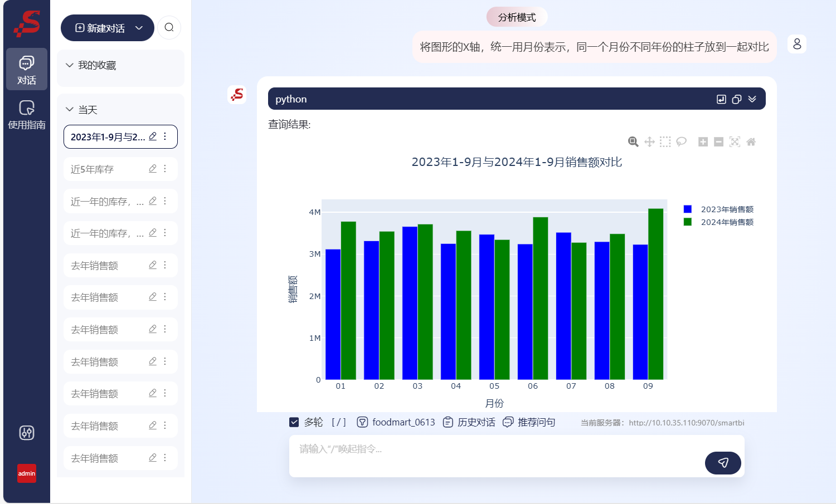
Task: Click the 2024 green bar for month 09
Action: click(x=656, y=294)
